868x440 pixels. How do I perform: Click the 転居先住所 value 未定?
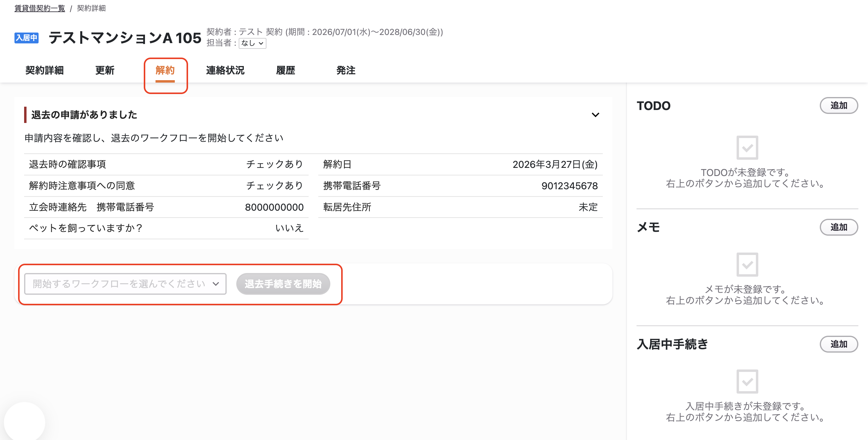click(588, 207)
